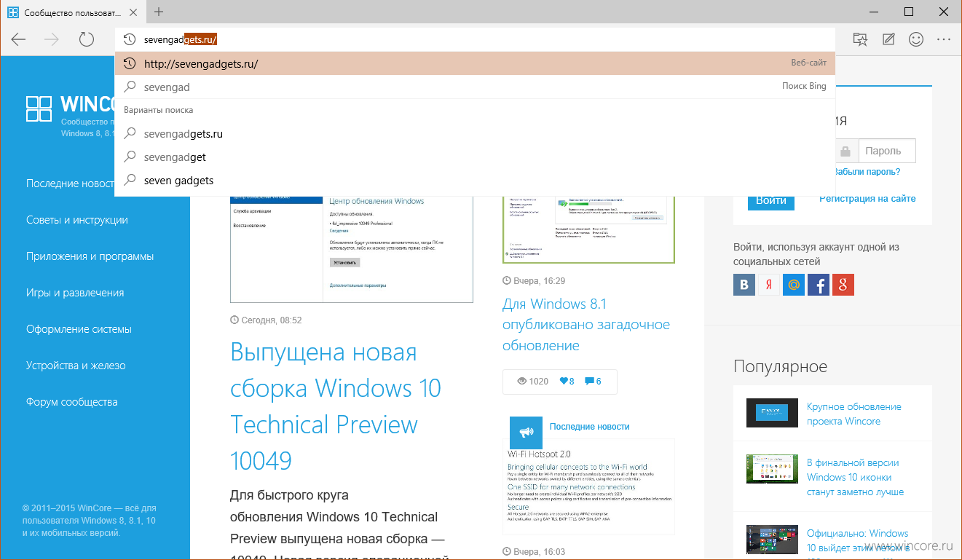Click the Популярное heading
Viewport: 962px width, 560px height.
coord(780,366)
